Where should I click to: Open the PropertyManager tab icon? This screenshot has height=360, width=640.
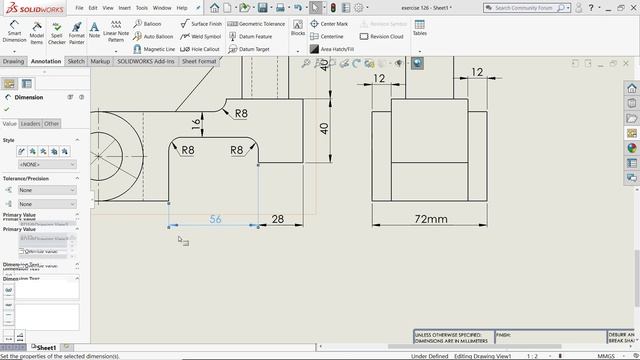(x=27, y=84)
